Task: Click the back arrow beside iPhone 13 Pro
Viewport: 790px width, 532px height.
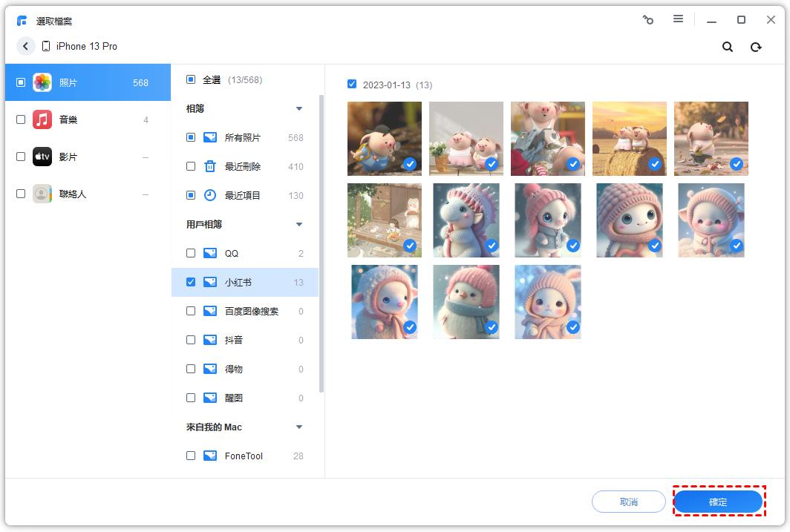Action: point(26,46)
